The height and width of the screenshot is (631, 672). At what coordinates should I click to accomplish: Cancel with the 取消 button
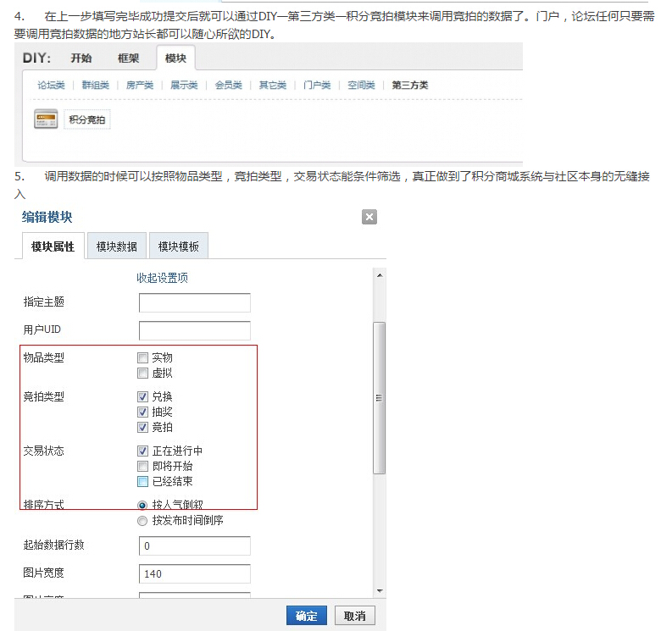[x=354, y=616]
